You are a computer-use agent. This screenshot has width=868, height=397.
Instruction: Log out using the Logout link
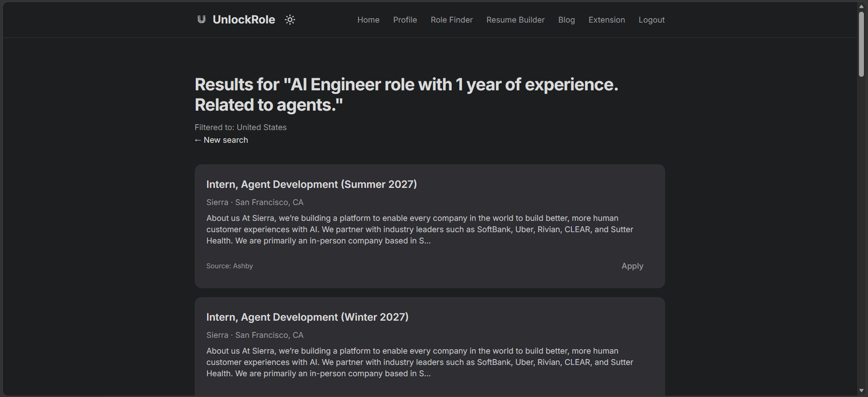point(651,20)
